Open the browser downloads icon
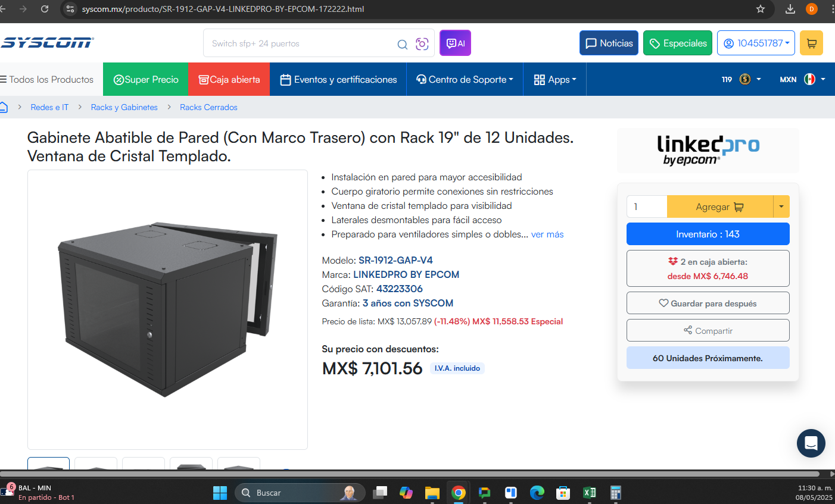The height and width of the screenshot is (504, 835). point(790,9)
